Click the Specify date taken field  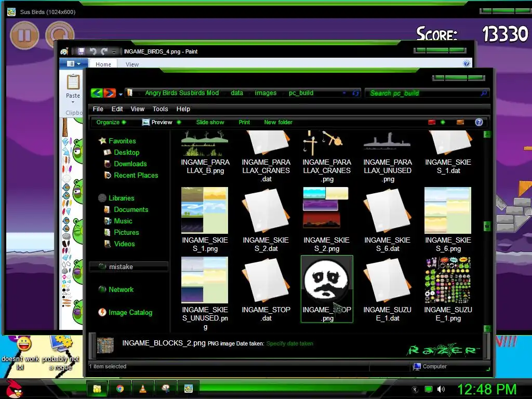[289, 343]
